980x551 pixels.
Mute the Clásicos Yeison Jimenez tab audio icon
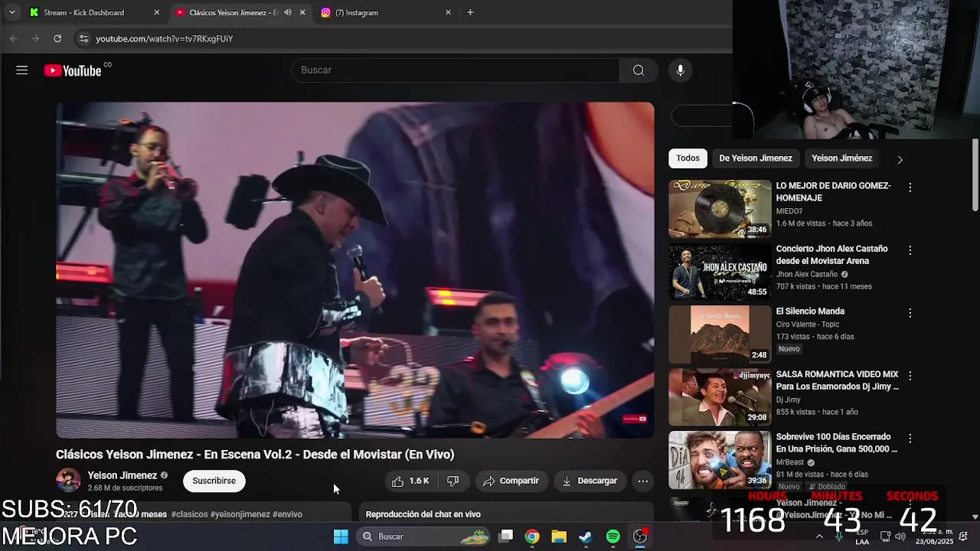click(288, 12)
